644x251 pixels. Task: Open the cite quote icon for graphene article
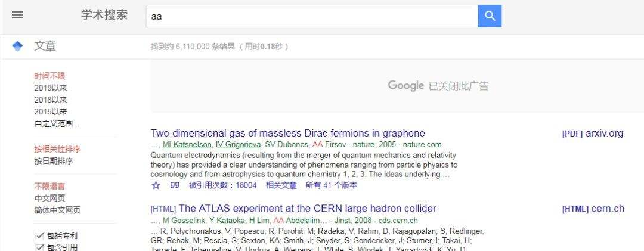175,185
